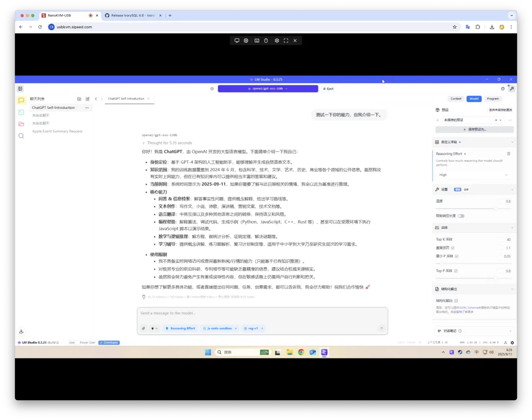
Task: Switch to the Model tab
Action: point(474,99)
